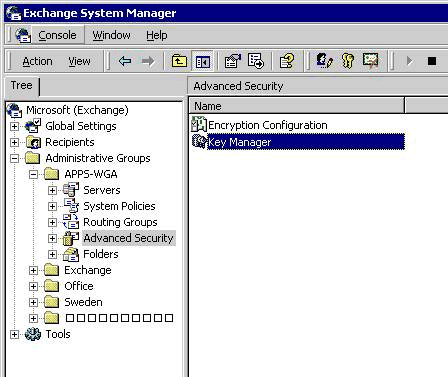Expand the unnamed boxes administrative group
The width and height of the screenshot is (448, 377).
33,318
